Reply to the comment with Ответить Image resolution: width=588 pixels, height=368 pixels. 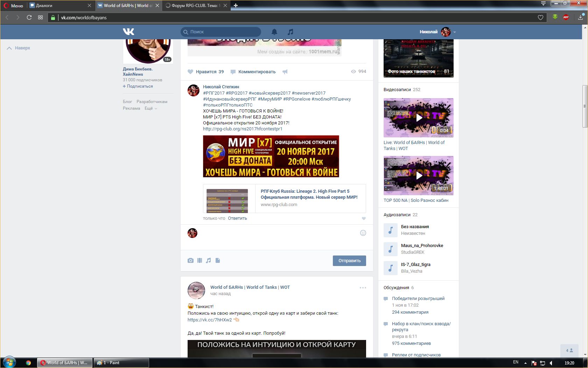click(x=237, y=218)
